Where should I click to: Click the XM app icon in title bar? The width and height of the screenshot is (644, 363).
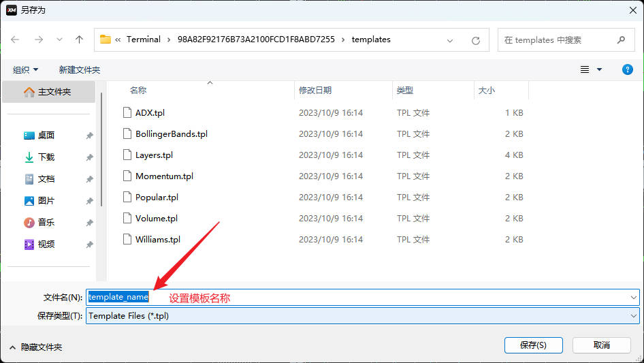[x=12, y=10]
